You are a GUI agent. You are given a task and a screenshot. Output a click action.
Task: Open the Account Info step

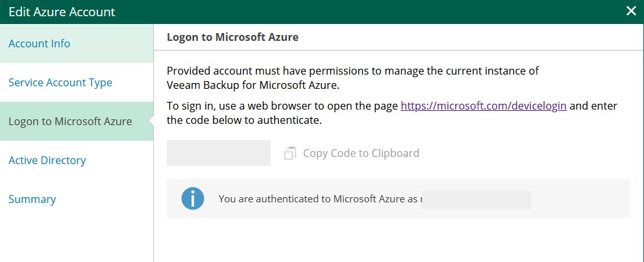[77, 43]
